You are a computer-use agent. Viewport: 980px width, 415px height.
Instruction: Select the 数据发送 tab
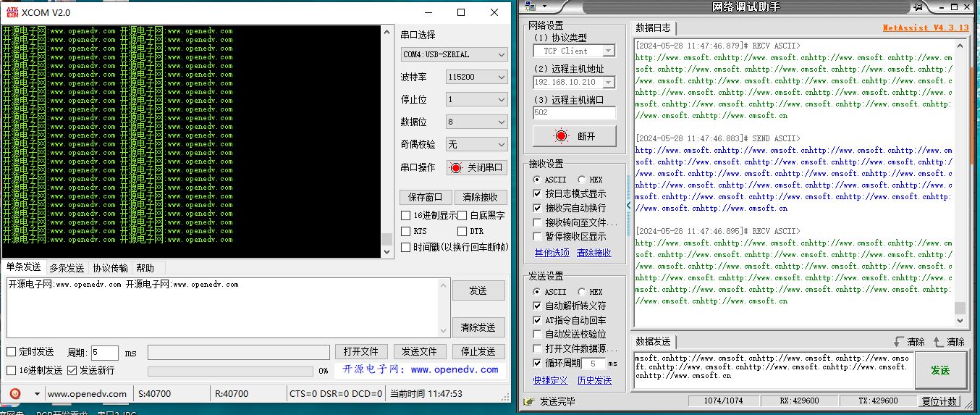653,342
